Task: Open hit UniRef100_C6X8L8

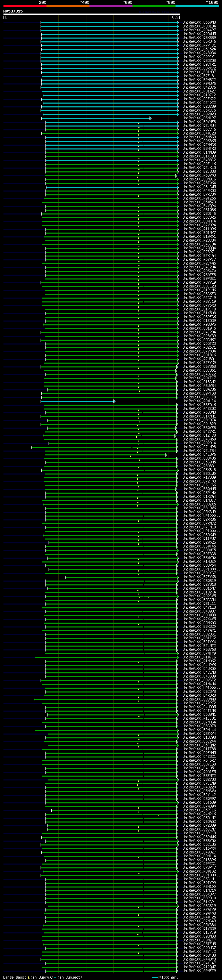Action: point(199,470)
